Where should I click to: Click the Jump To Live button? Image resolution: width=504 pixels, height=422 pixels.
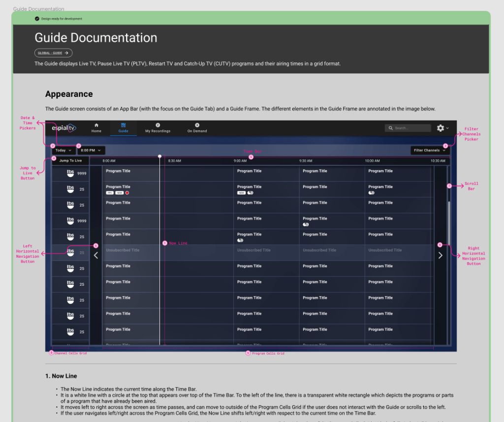point(70,161)
